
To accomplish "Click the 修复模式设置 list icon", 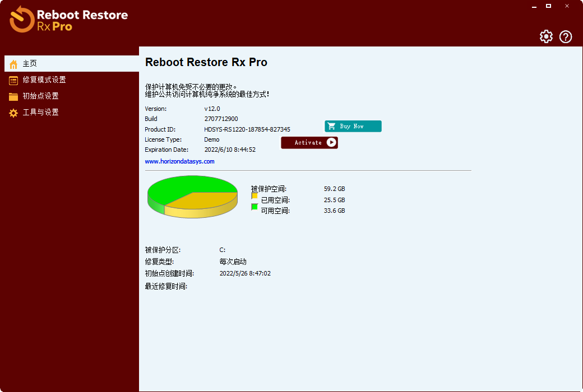I will (12, 80).
